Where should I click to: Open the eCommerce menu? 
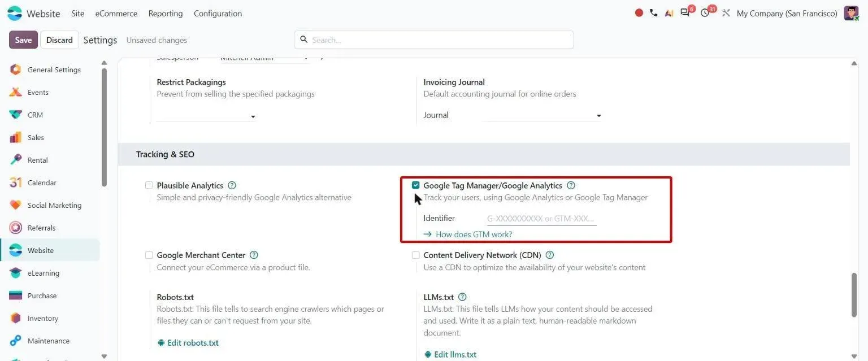click(x=116, y=13)
